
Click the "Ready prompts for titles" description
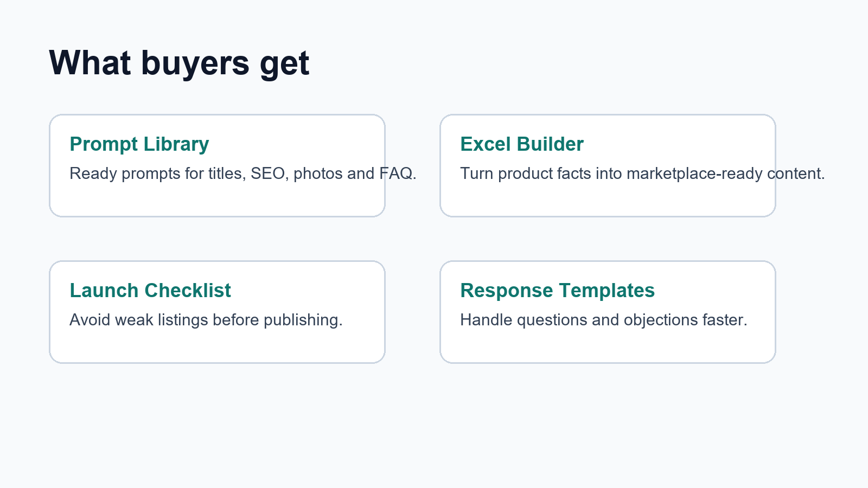[x=243, y=174]
